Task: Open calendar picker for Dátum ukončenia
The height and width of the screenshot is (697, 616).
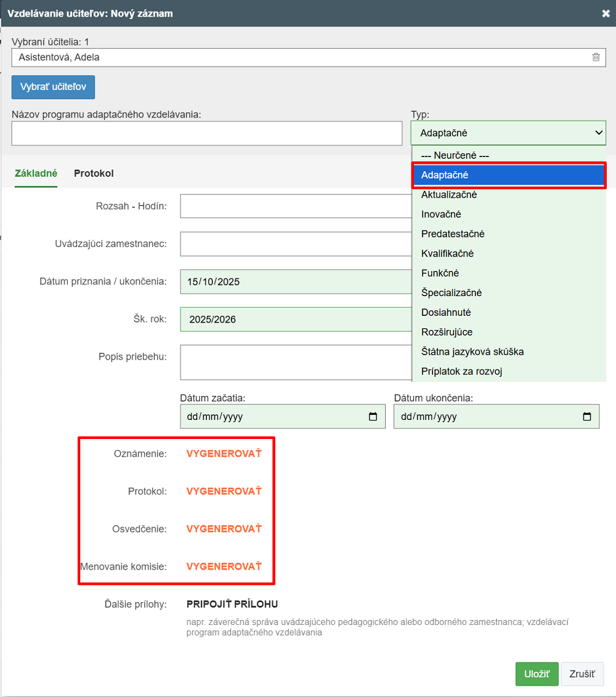Action: tap(587, 416)
